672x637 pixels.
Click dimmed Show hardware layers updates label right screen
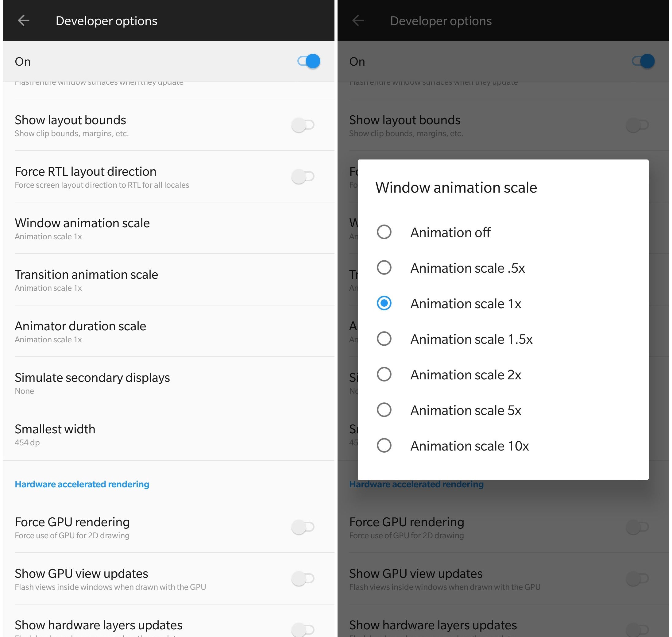coord(433,625)
